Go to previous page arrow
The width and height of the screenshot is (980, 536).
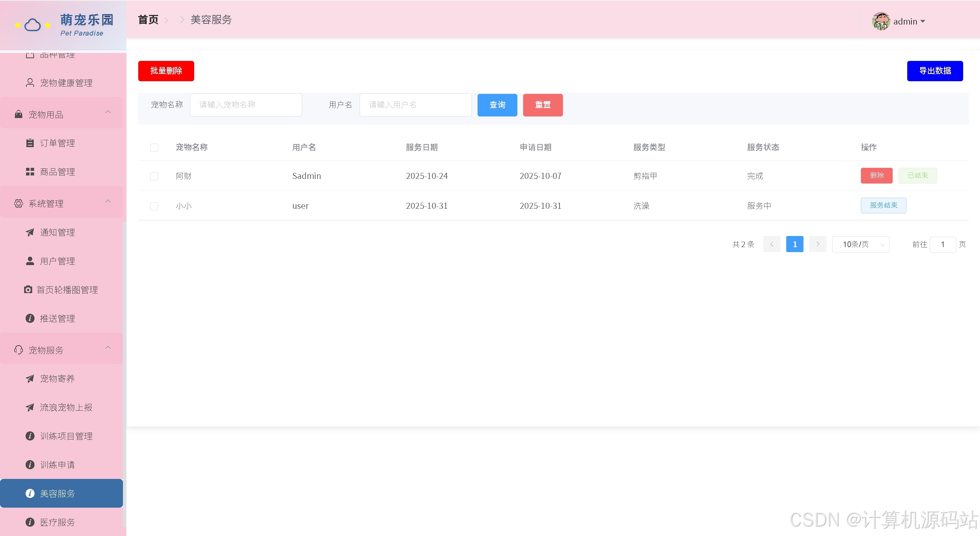pos(772,244)
